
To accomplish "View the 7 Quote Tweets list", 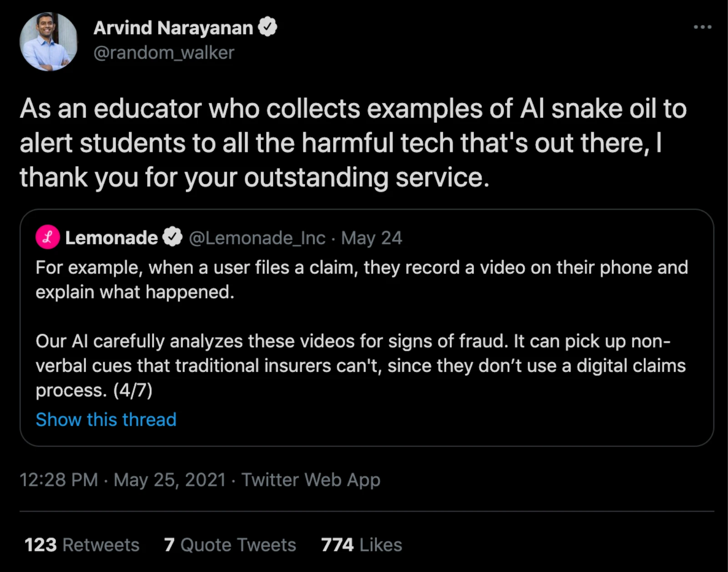I will click(230, 545).
